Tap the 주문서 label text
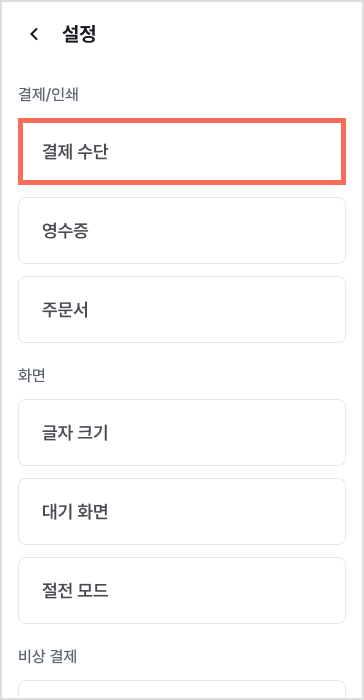Screen dimensions: 364x700 pyautogui.click(x=65, y=310)
